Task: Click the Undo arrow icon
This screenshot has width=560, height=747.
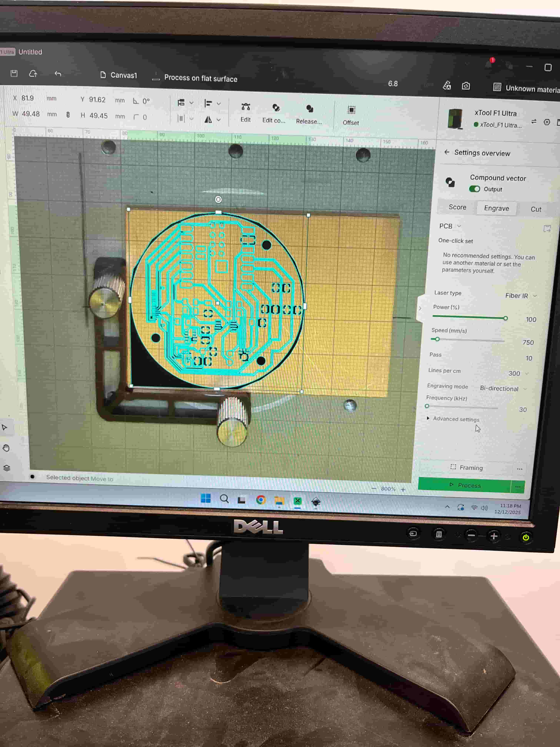Action: click(x=58, y=74)
